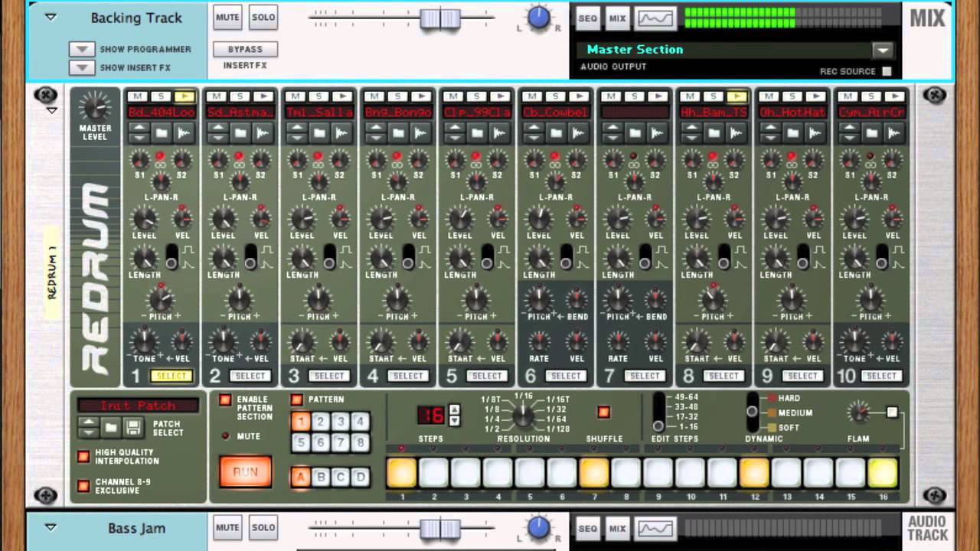Click waveform sample icon on Hh_Bam channel
The image size is (980, 551).
737,132
